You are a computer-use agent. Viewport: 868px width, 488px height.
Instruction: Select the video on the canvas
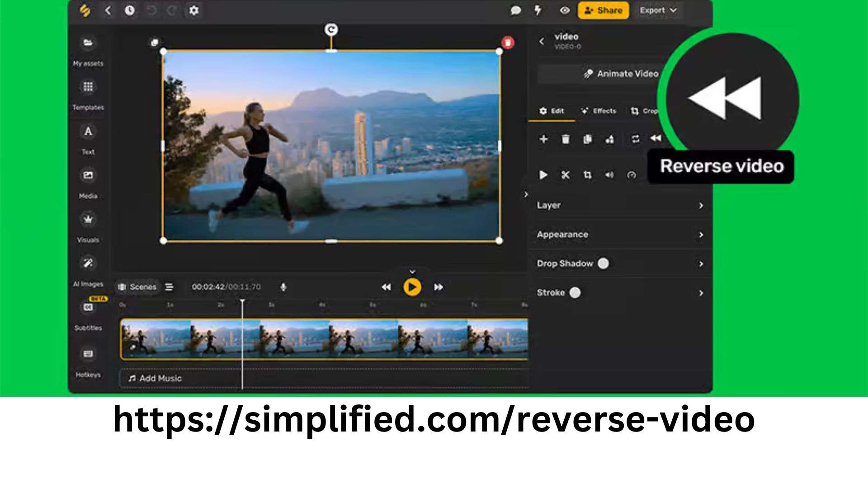(x=331, y=146)
